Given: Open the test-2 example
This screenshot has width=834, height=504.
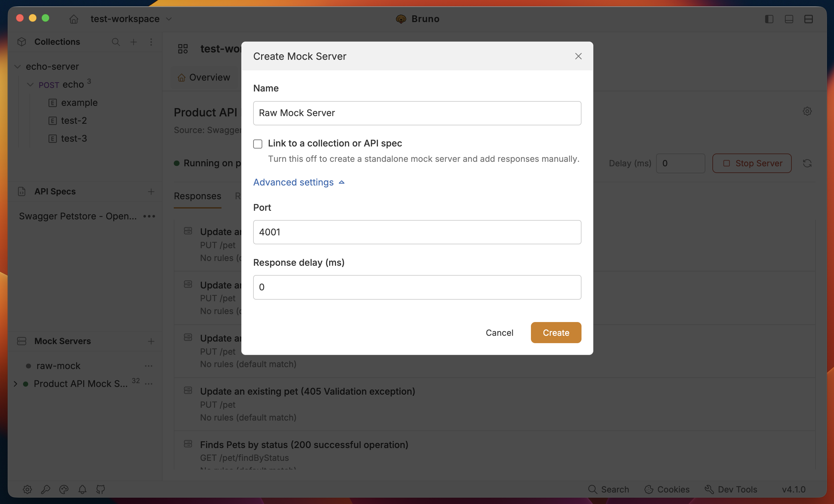Looking at the screenshot, I should point(74,121).
